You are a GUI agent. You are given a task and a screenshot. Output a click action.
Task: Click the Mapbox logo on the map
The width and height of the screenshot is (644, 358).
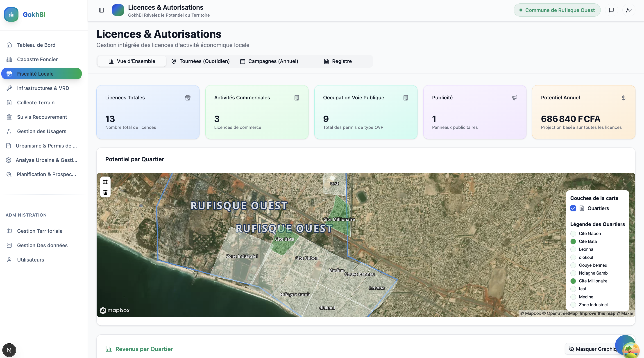click(x=115, y=310)
